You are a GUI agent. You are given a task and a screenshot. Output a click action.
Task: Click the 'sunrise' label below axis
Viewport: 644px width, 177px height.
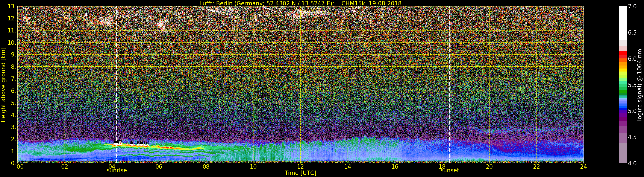(x=117, y=171)
